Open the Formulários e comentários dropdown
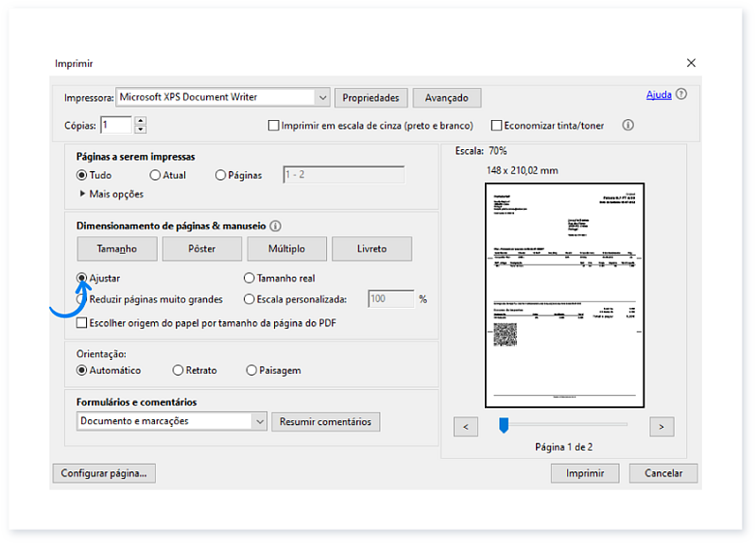The height and width of the screenshot is (544, 756). pos(259,421)
